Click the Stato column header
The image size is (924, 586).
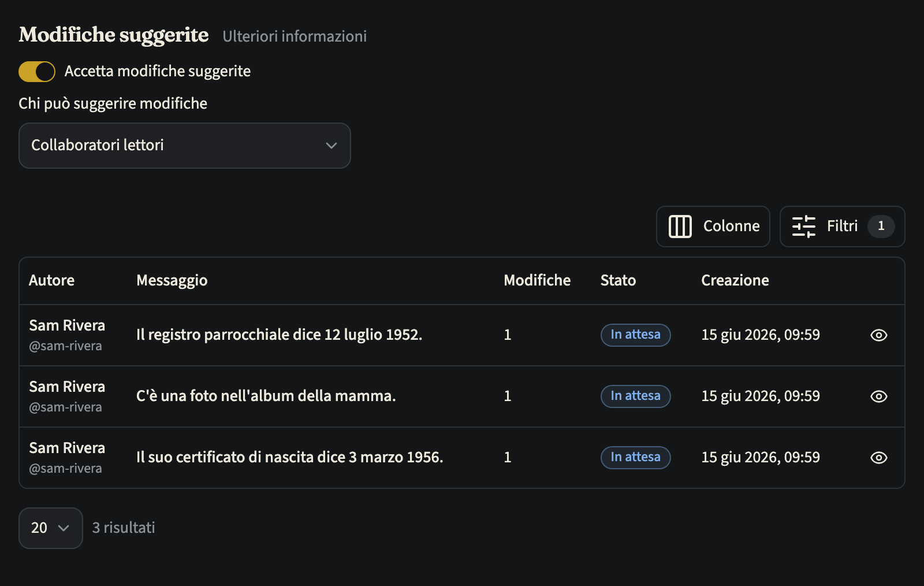pos(618,280)
